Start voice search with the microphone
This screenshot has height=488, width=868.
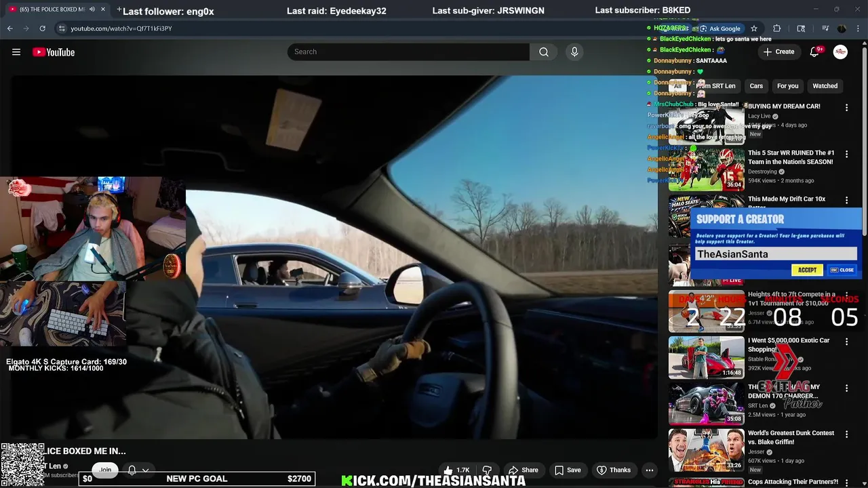[x=574, y=52]
